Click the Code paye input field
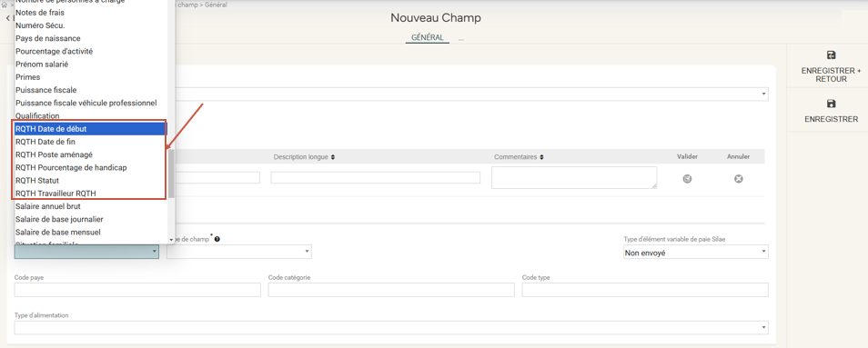 (137, 290)
